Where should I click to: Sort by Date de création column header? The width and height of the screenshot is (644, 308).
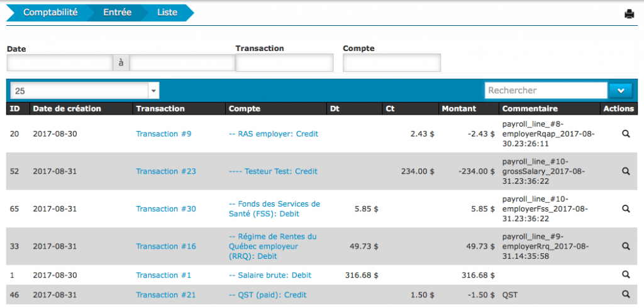pos(67,108)
